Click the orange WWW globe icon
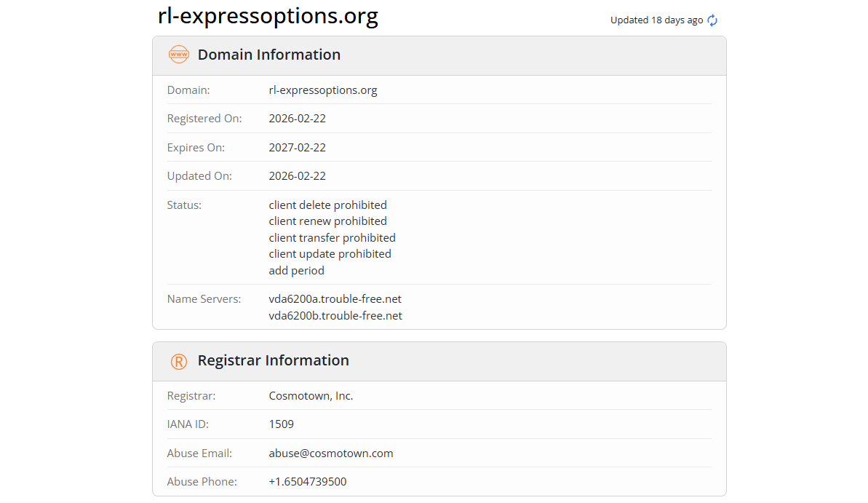The image size is (868, 503). 178,55
